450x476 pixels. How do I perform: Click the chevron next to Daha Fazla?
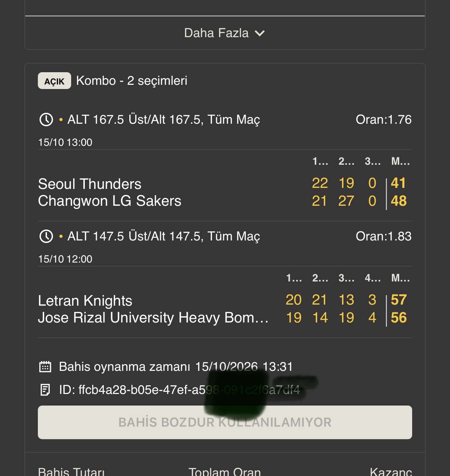pos(260,33)
